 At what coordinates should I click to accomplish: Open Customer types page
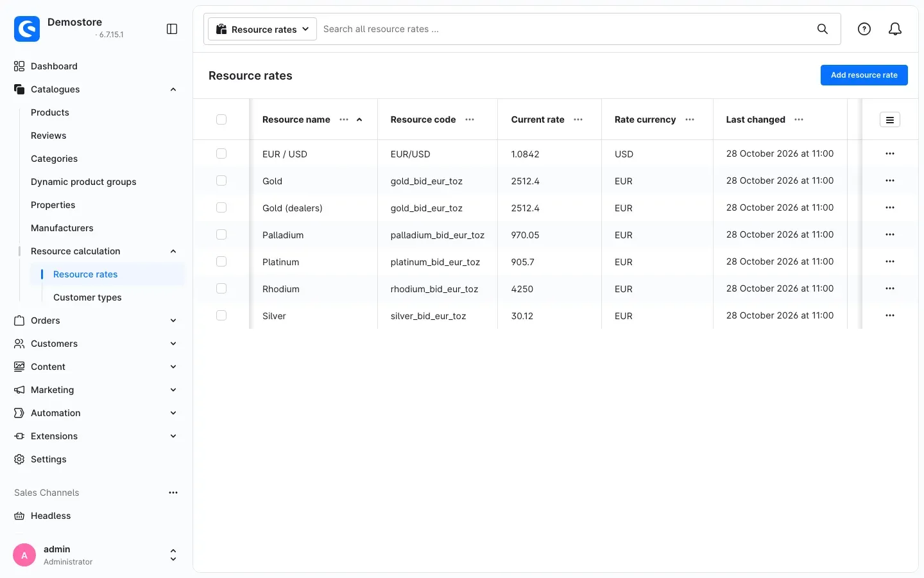(x=87, y=297)
